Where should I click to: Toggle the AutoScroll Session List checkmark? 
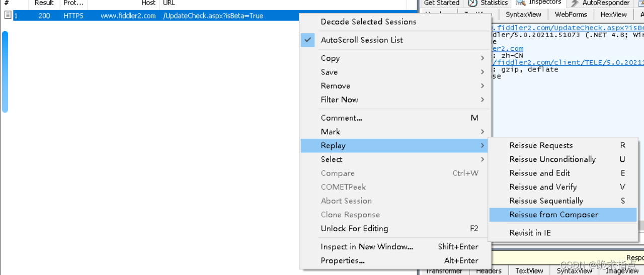point(308,40)
